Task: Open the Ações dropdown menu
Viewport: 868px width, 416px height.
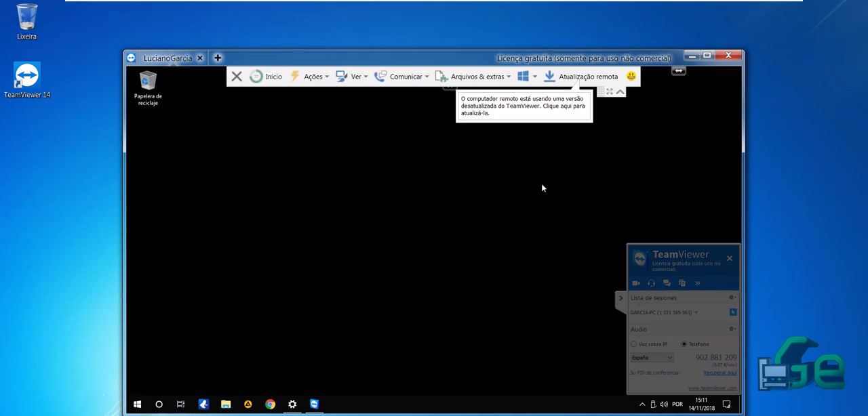Action: (x=309, y=77)
